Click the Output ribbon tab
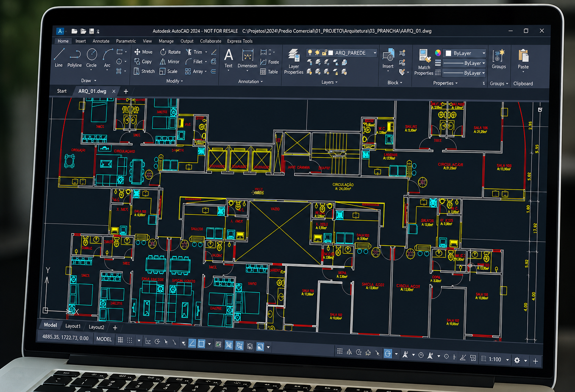 (187, 41)
